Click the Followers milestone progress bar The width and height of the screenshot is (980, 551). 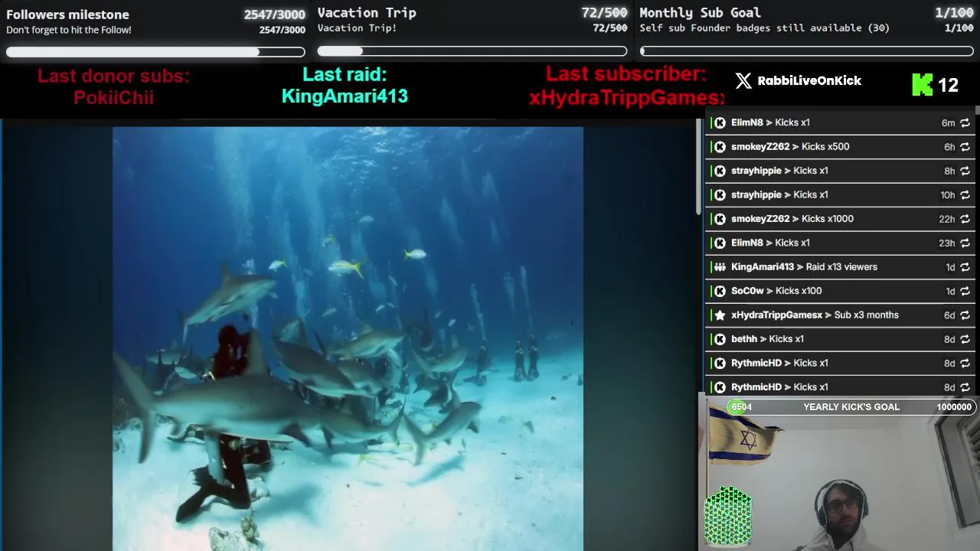(x=155, y=52)
